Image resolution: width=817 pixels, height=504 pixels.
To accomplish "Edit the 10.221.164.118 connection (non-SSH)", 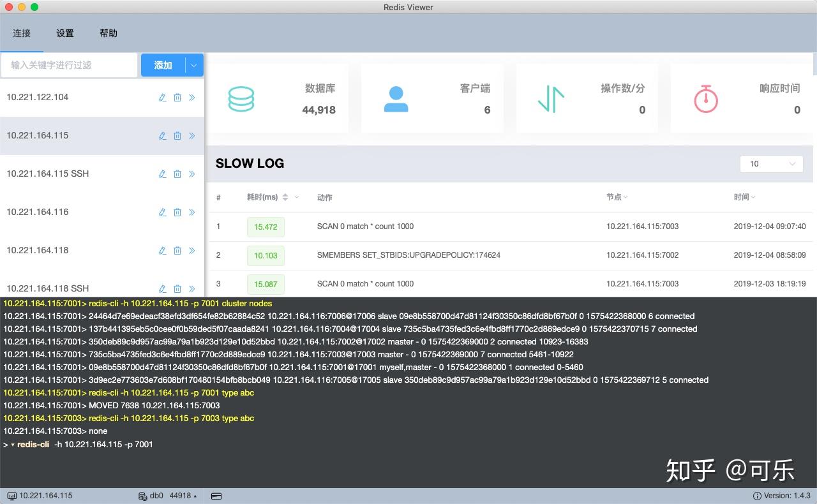I will (162, 251).
